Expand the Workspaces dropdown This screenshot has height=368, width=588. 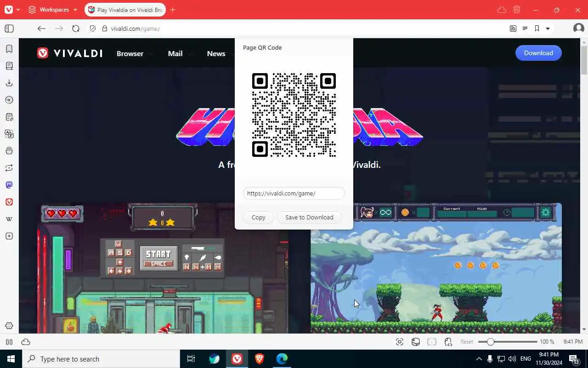52,9
